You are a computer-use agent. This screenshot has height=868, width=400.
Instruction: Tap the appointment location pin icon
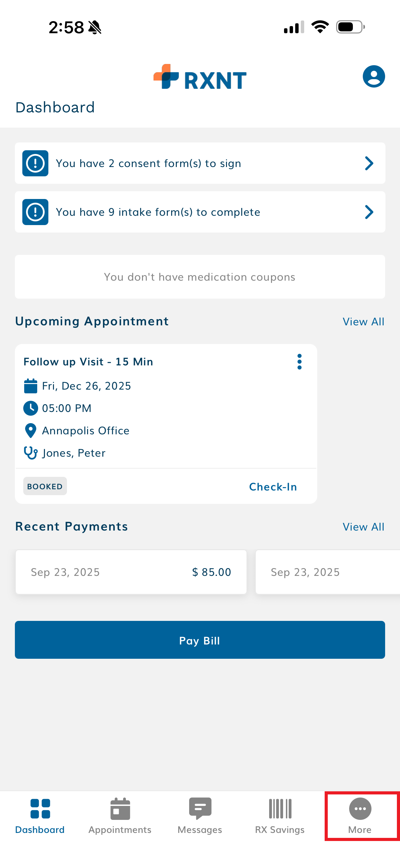point(31,431)
